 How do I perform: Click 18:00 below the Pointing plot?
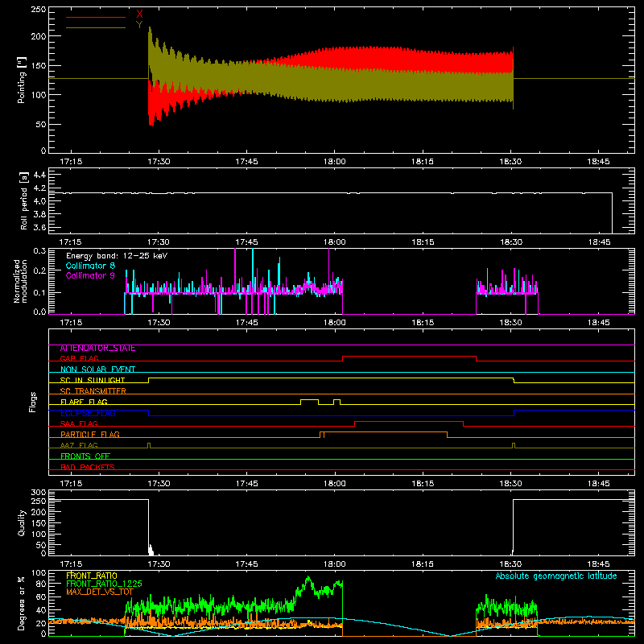tap(334, 162)
